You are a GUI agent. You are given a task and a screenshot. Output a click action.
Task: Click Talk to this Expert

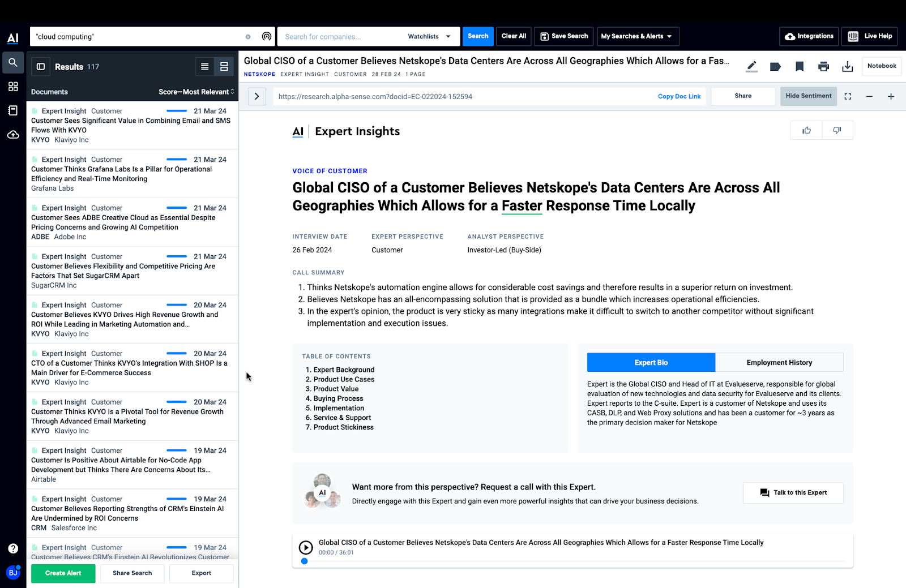click(x=793, y=493)
